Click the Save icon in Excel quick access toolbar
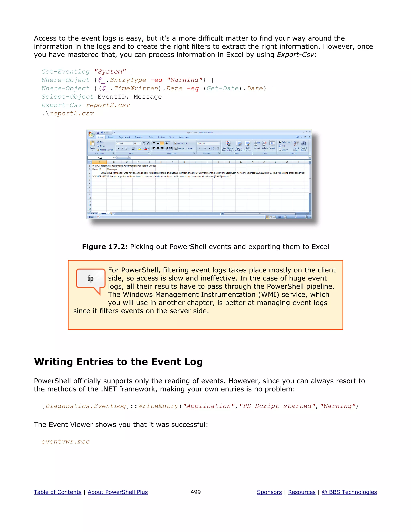Image resolution: width=411 pixels, height=532 pixels. 98,132
